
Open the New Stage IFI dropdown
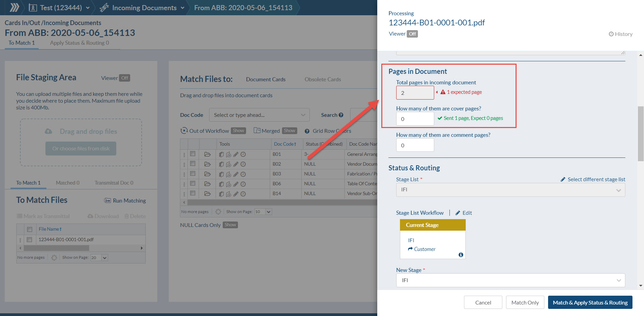click(x=510, y=280)
